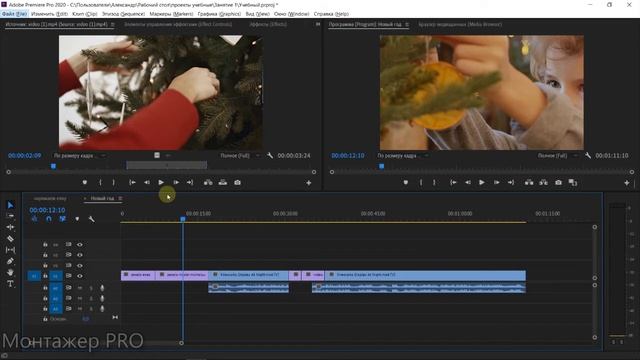
Task: Add marker from timeline header
Action: click(x=77, y=219)
